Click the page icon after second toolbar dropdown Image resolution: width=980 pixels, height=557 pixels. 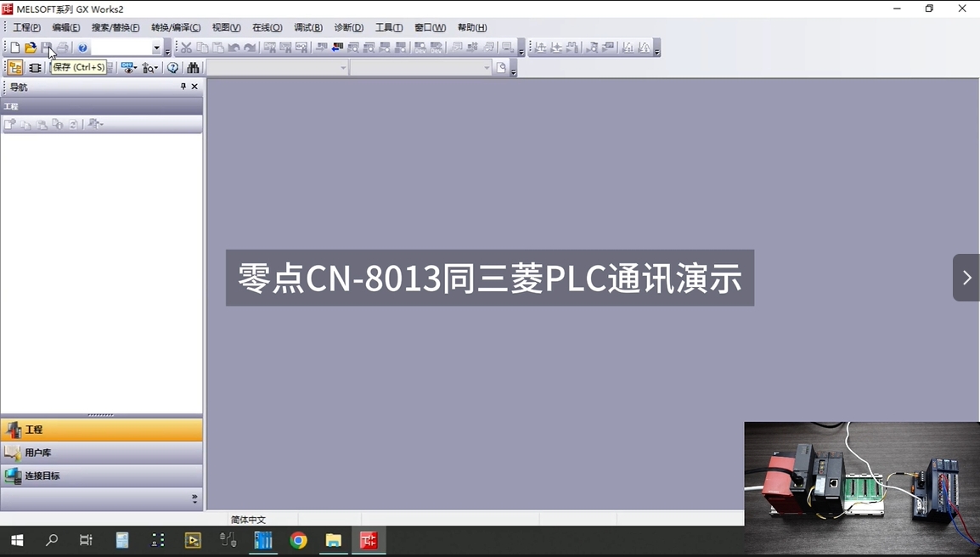tap(501, 68)
